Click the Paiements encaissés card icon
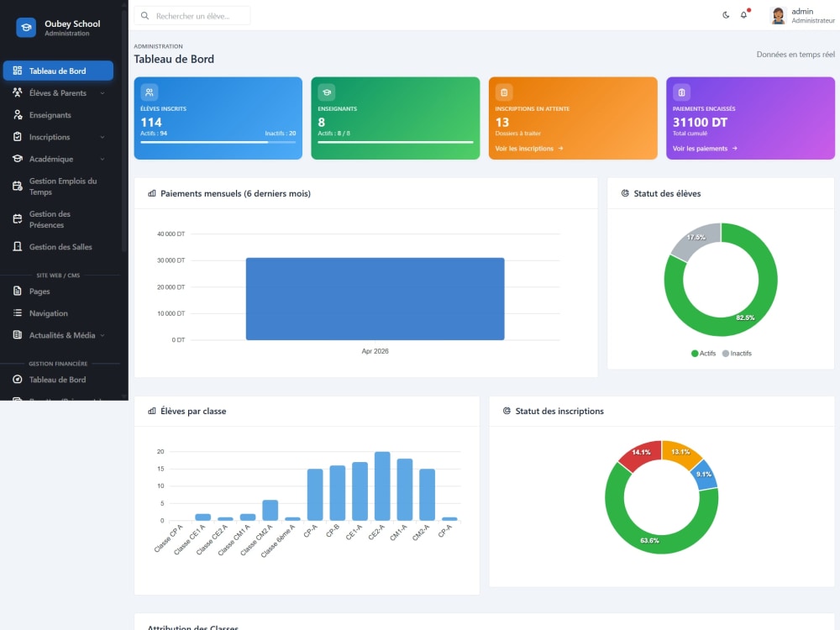 (681, 92)
